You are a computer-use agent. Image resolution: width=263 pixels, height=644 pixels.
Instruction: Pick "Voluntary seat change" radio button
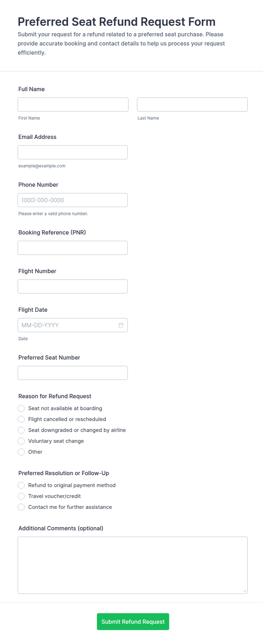tap(21, 441)
